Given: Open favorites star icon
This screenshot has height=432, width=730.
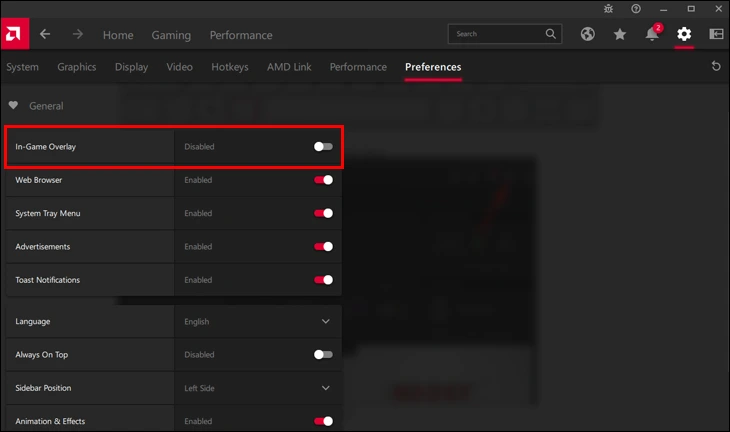Looking at the screenshot, I should point(620,34).
